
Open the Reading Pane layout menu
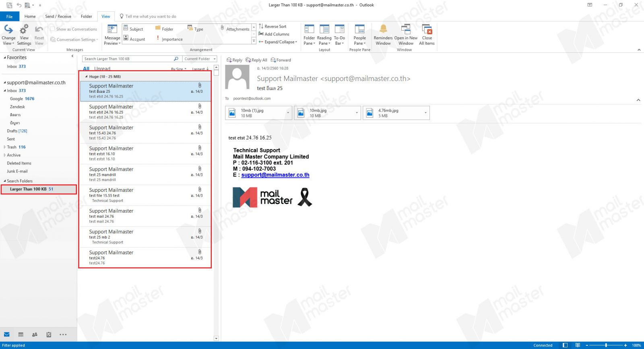(324, 35)
